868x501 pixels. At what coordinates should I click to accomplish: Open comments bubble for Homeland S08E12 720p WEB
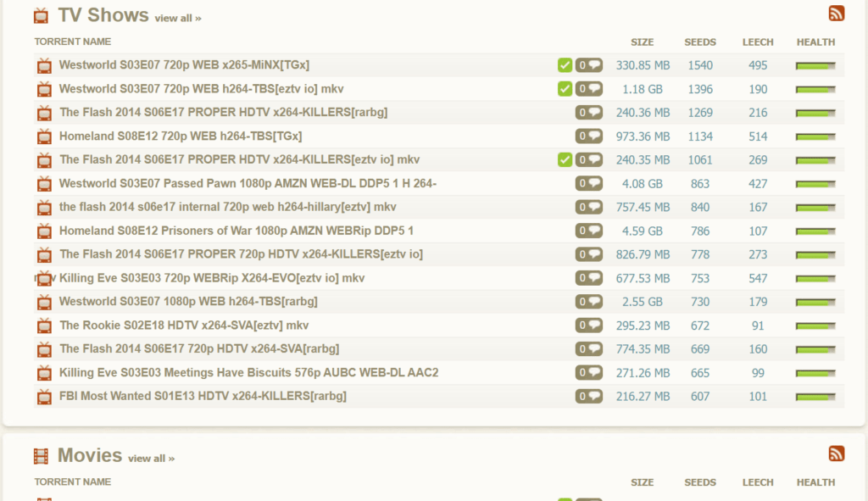589,136
